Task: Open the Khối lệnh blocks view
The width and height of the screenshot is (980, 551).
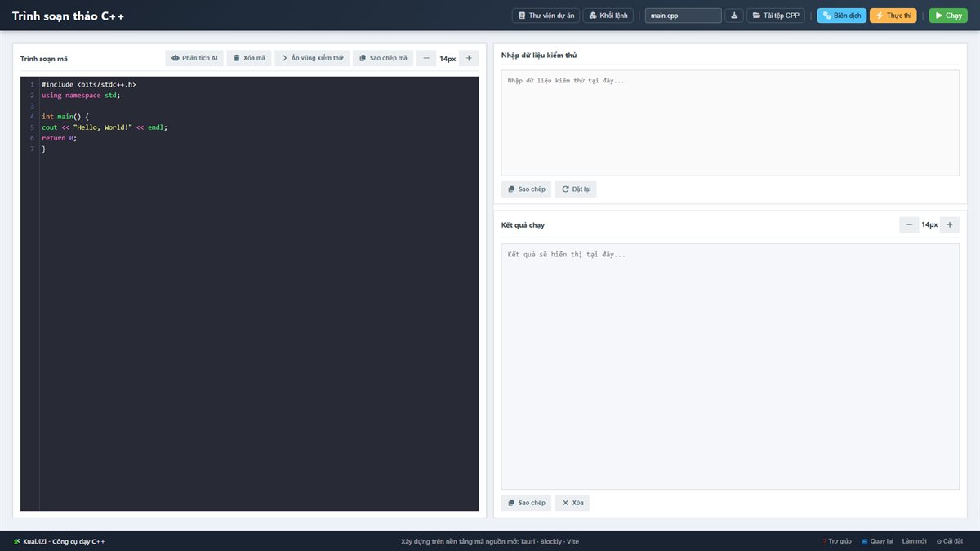Action: point(608,16)
